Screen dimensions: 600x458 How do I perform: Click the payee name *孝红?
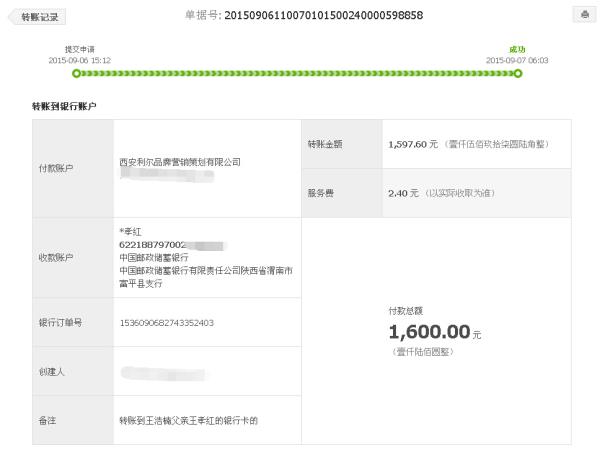(x=130, y=231)
